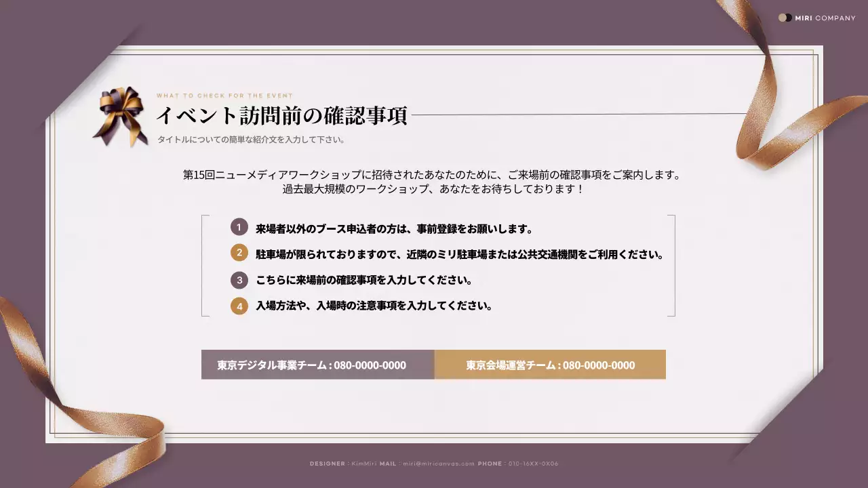This screenshot has height=488, width=868.
Task: Click the WHAT TO CHECK FOR THE EVENT label
Action: pos(225,96)
